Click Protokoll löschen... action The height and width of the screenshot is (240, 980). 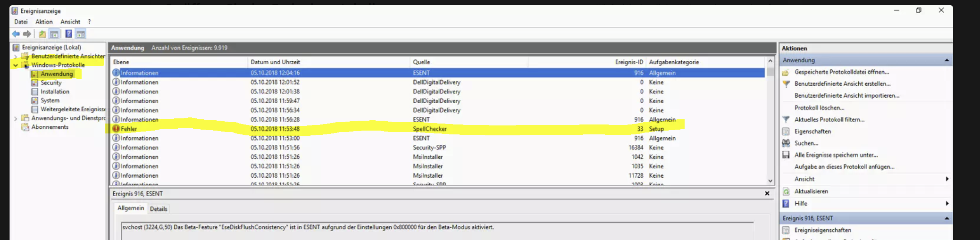[820, 108]
